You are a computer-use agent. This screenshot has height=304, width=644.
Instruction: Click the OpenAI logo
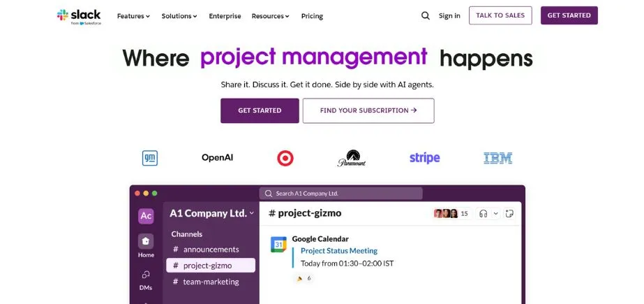coord(217,157)
